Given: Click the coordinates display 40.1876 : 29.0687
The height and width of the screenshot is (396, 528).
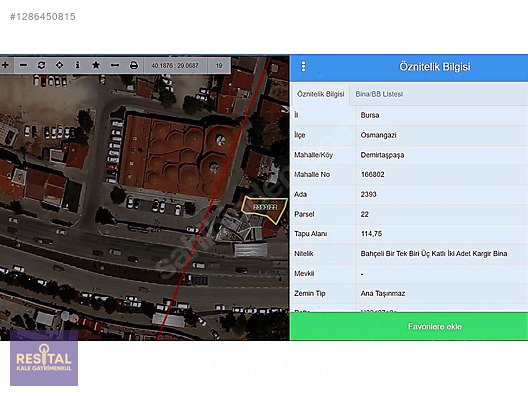Looking at the screenshot, I should pyautogui.click(x=175, y=65).
